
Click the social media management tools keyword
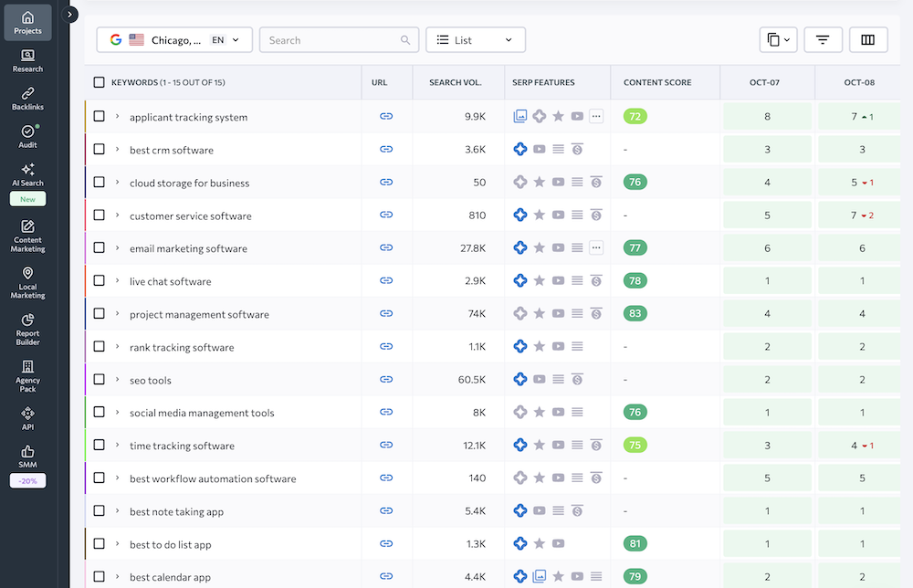point(202,413)
